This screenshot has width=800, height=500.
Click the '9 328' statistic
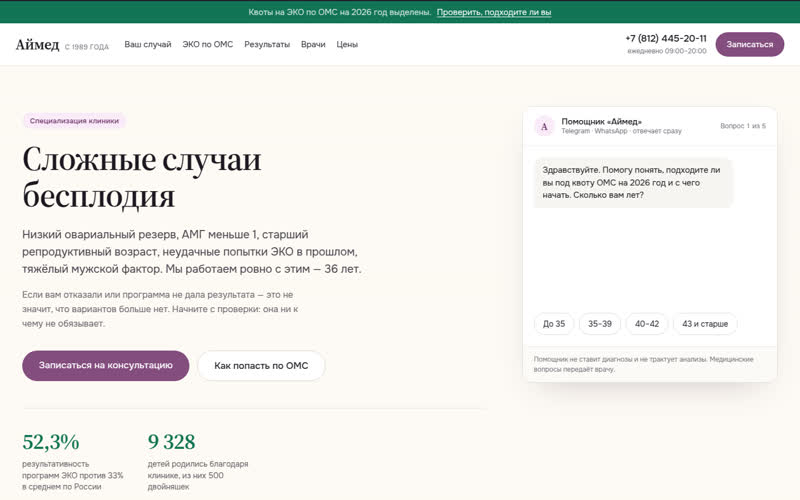click(171, 442)
